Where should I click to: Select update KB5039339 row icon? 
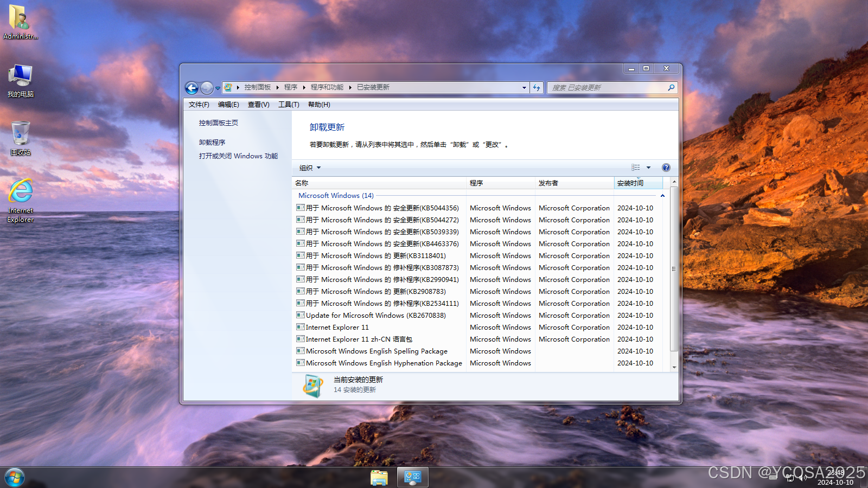click(x=301, y=232)
